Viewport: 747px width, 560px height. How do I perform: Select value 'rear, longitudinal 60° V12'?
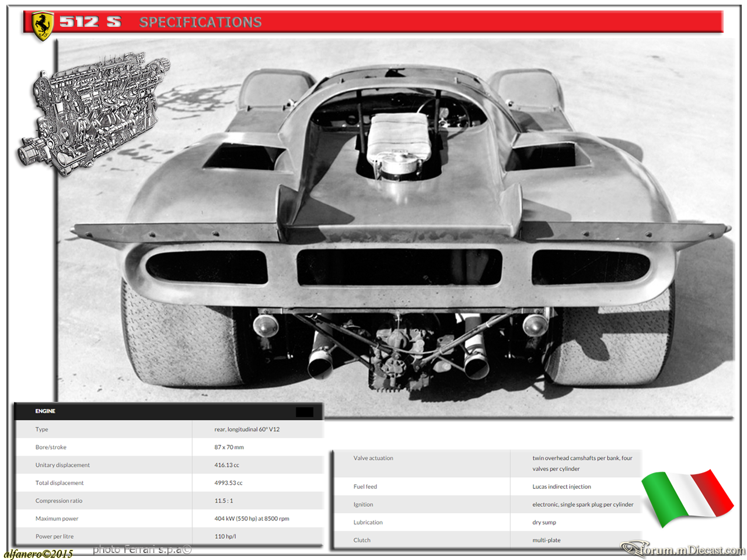[x=247, y=429]
